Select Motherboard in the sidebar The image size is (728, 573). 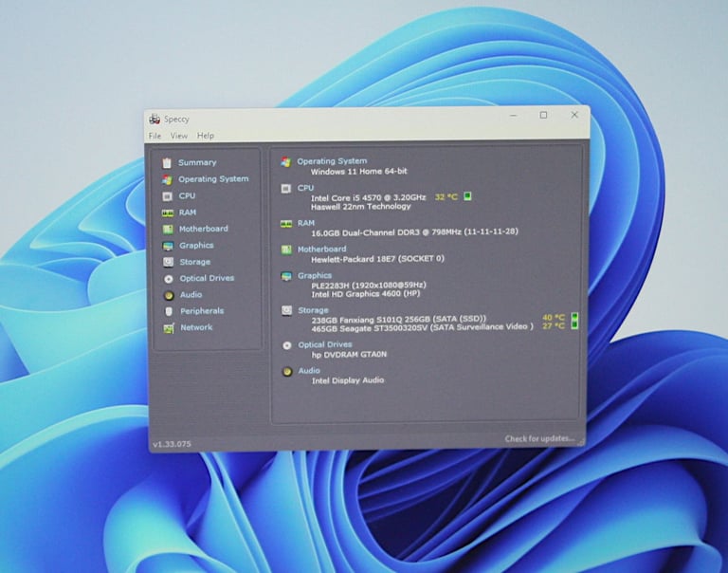click(204, 229)
